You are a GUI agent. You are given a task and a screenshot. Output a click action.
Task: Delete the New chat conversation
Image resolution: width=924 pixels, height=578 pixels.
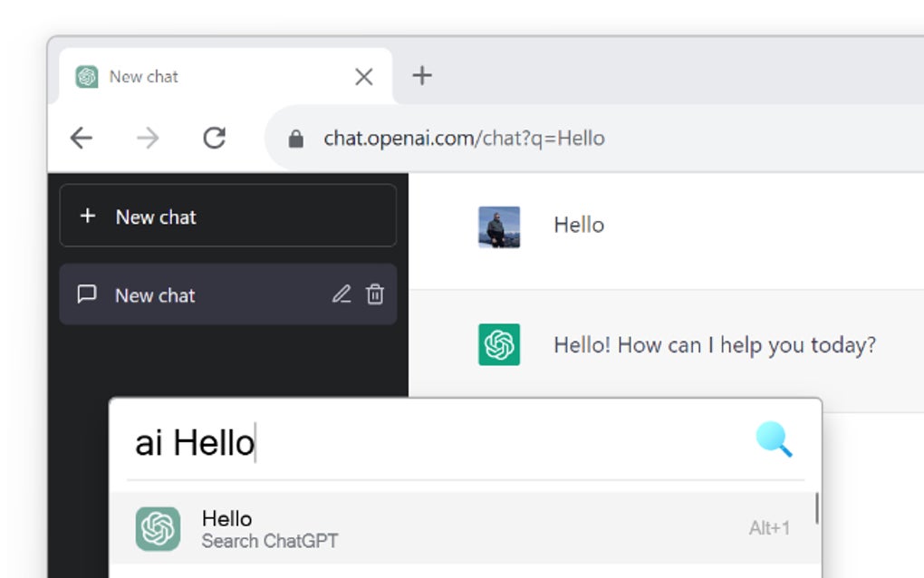click(x=375, y=294)
